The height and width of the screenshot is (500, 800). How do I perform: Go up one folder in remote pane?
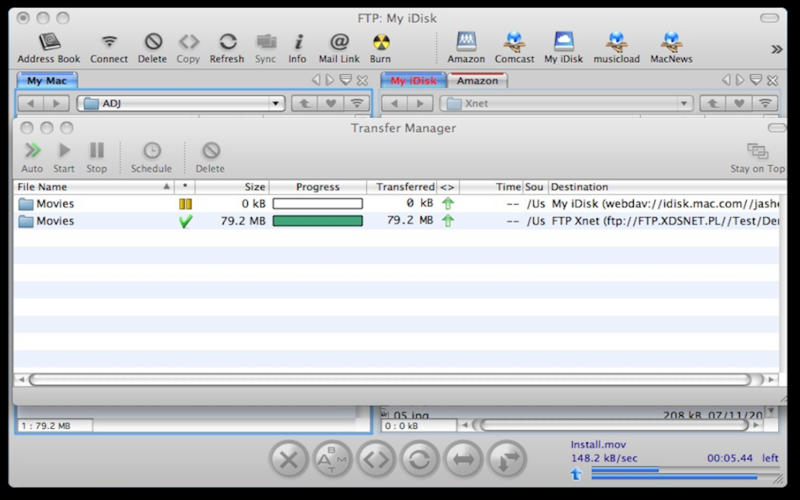[x=713, y=104]
